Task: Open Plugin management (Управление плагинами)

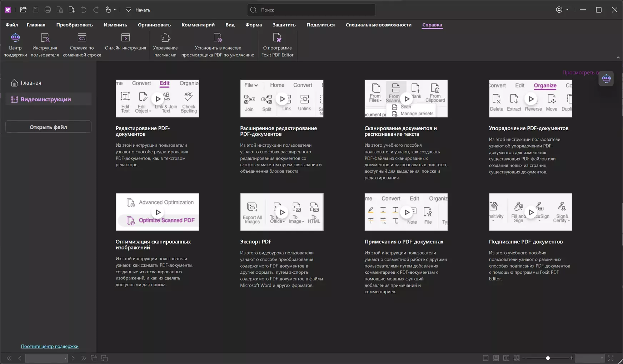Action: click(x=165, y=38)
